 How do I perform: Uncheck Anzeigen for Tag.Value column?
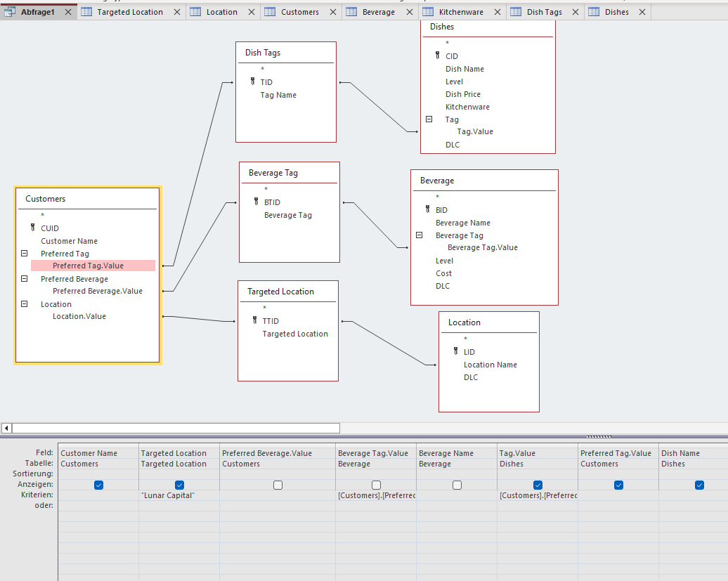point(538,485)
